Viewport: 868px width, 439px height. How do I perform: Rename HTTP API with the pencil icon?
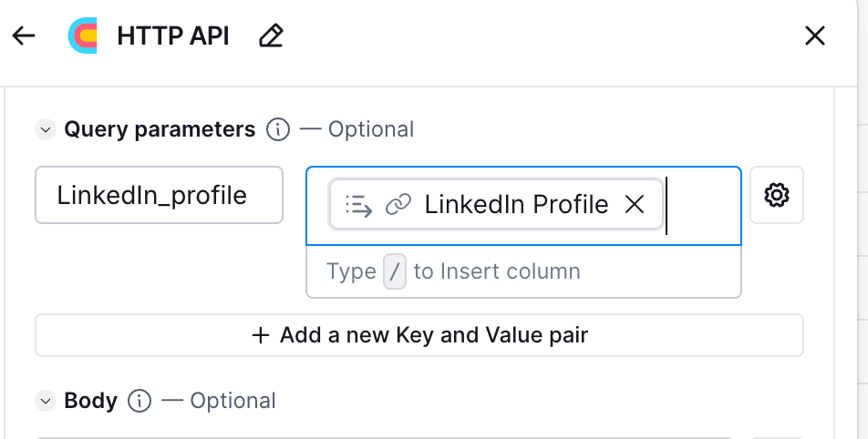pyautogui.click(x=271, y=36)
